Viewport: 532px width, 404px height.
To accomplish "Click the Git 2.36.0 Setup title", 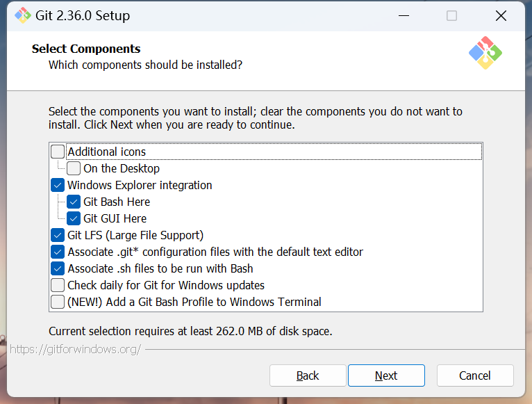I will point(83,15).
